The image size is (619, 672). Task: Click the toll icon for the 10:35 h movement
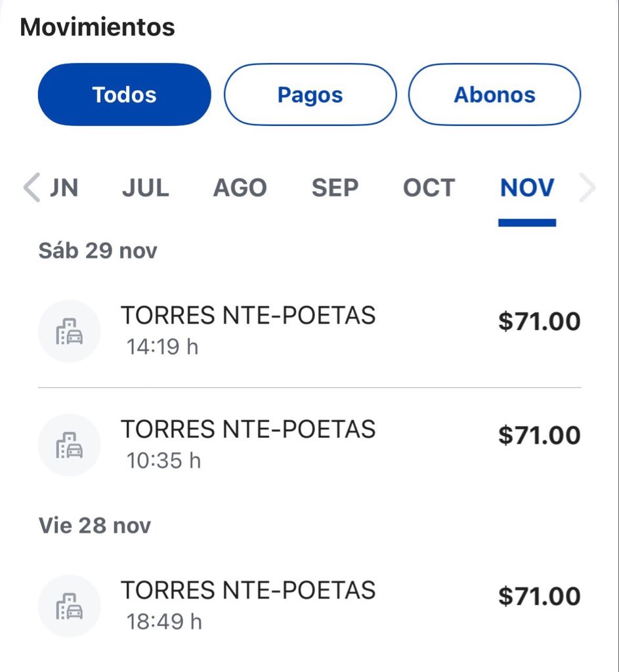pyautogui.click(x=69, y=445)
